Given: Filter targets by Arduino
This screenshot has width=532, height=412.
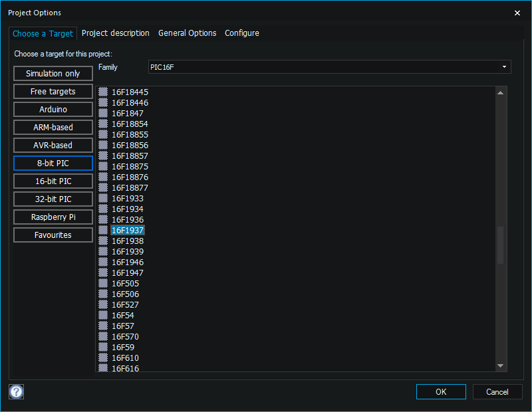Looking at the screenshot, I should pos(53,110).
